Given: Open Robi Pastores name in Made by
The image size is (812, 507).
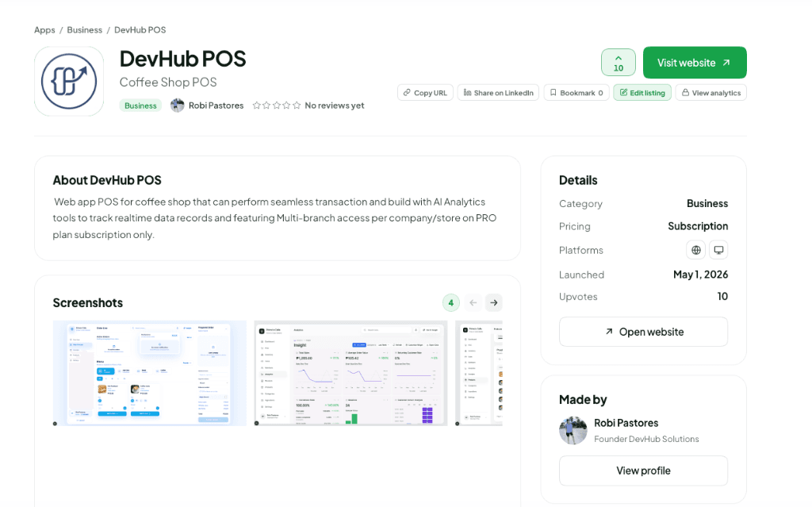Looking at the screenshot, I should pos(626,423).
